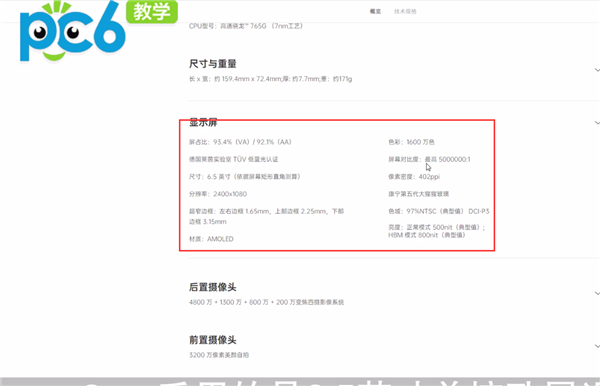Switch to the 概览 tab
Screen dimensions: 600x386
coord(375,11)
